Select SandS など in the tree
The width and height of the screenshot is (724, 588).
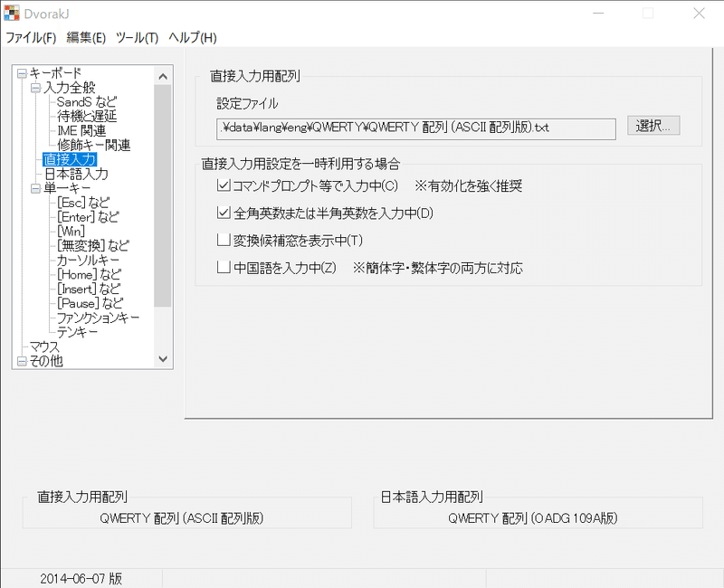click(x=87, y=102)
